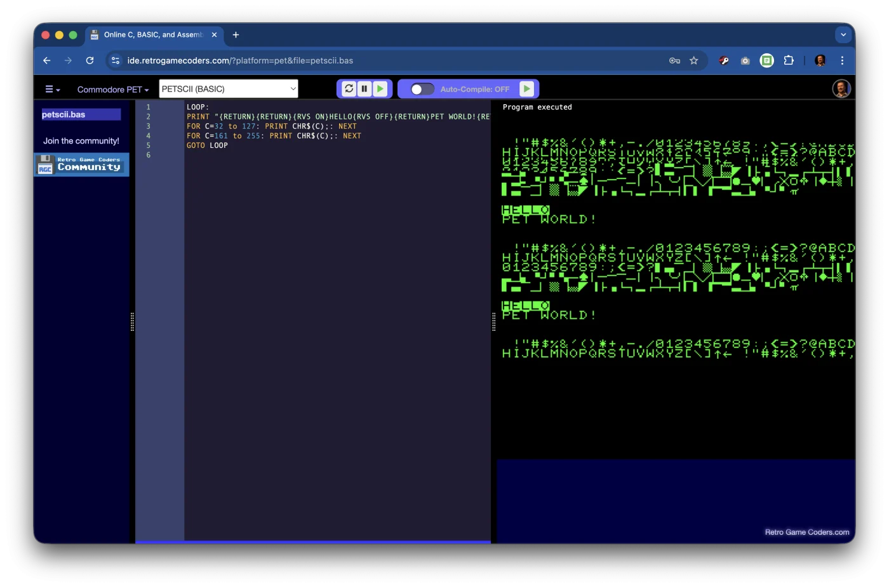Open the Commodore PET platform dropdown
The height and width of the screenshot is (588, 889).
point(113,90)
